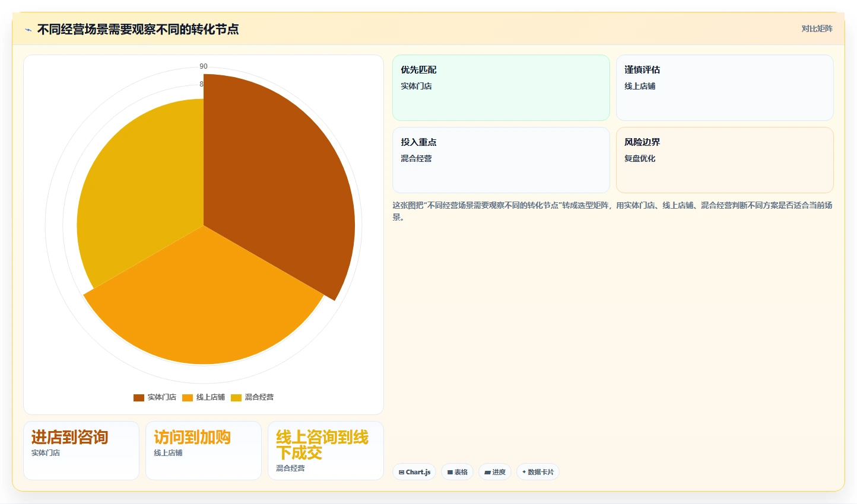This screenshot has height=504, width=857.
Task: Select the 投入重点 混合经营 card
Action: point(501,160)
